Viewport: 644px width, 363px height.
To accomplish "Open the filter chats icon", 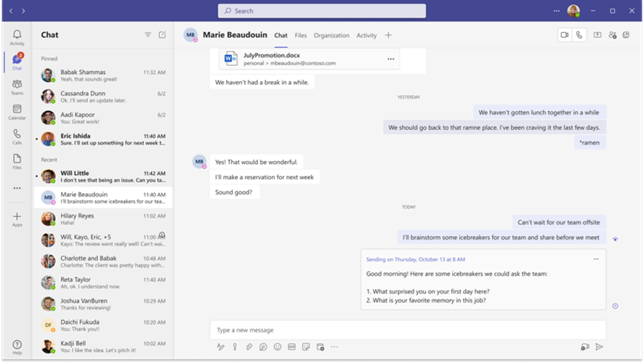I will coord(148,35).
